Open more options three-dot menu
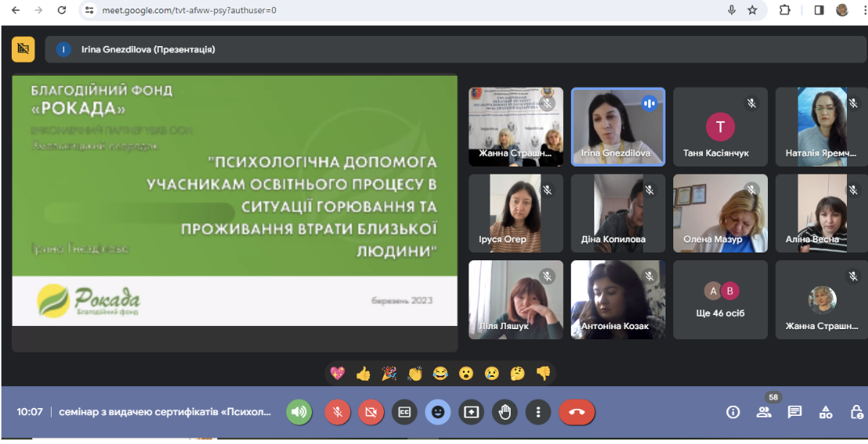 [538, 412]
